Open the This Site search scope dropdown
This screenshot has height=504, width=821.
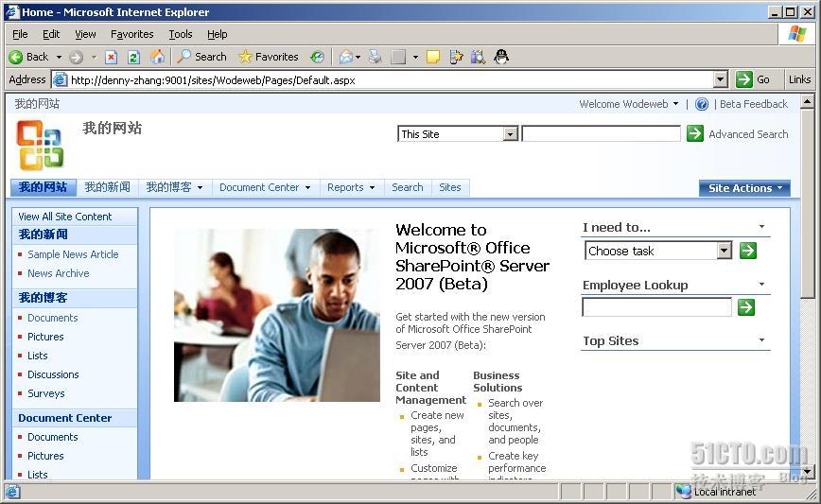[510, 134]
